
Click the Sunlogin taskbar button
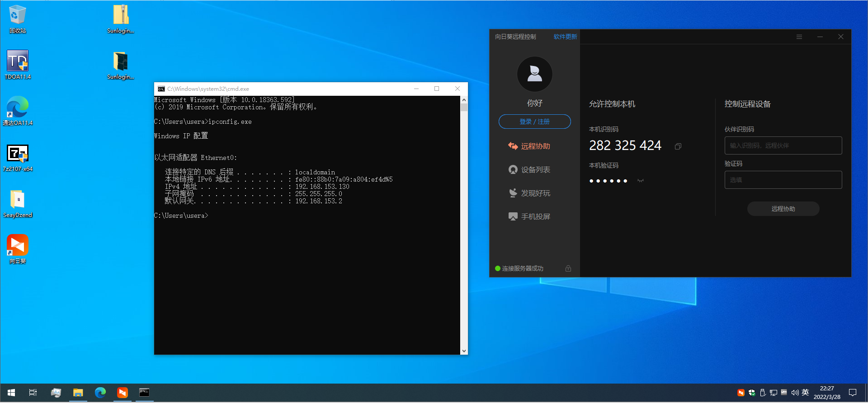pyautogui.click(x=122, y=393)
